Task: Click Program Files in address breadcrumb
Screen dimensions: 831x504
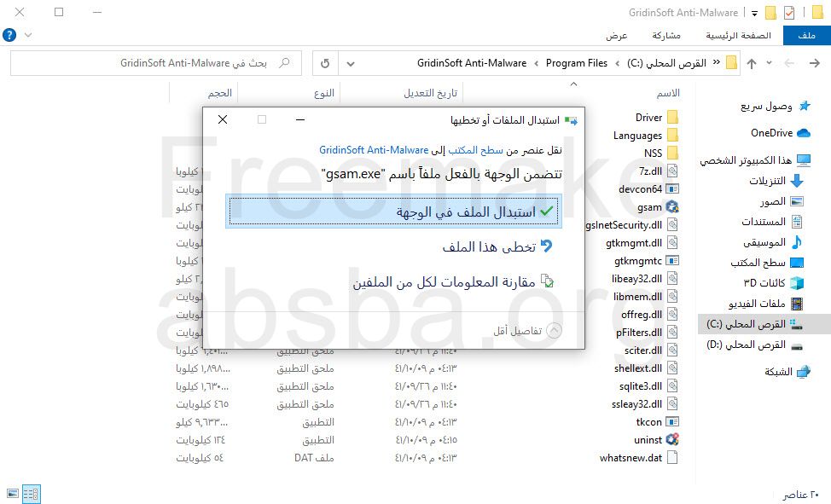Action: point(577,63)
